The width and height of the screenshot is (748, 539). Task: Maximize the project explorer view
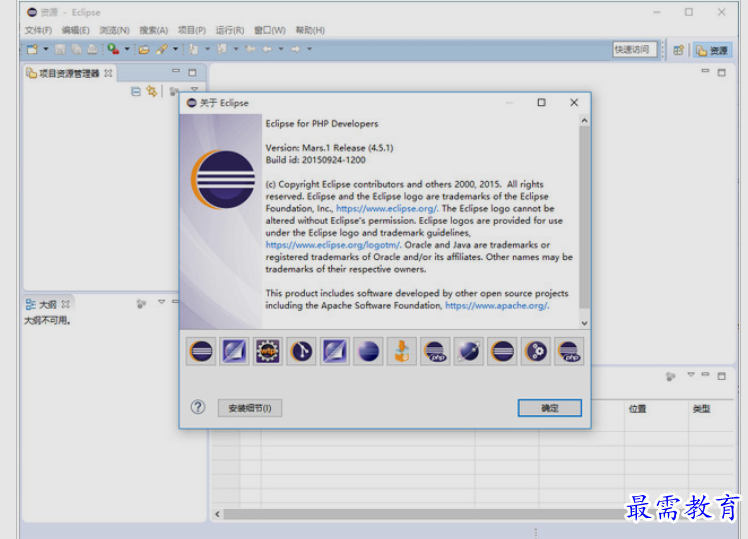coord(192,73)
